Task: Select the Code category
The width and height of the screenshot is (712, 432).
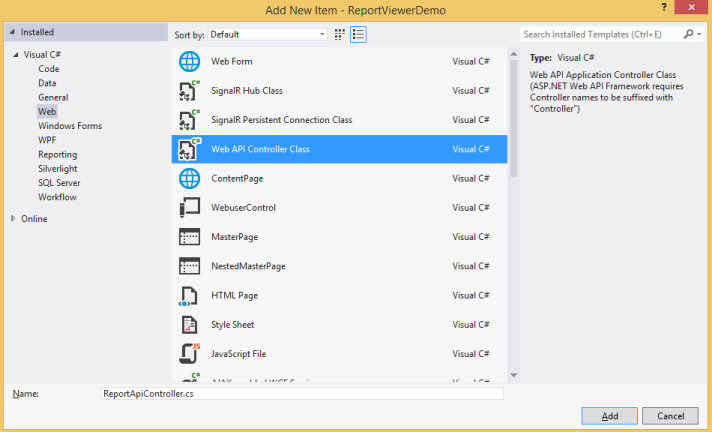Action: [x=49, y=69]
